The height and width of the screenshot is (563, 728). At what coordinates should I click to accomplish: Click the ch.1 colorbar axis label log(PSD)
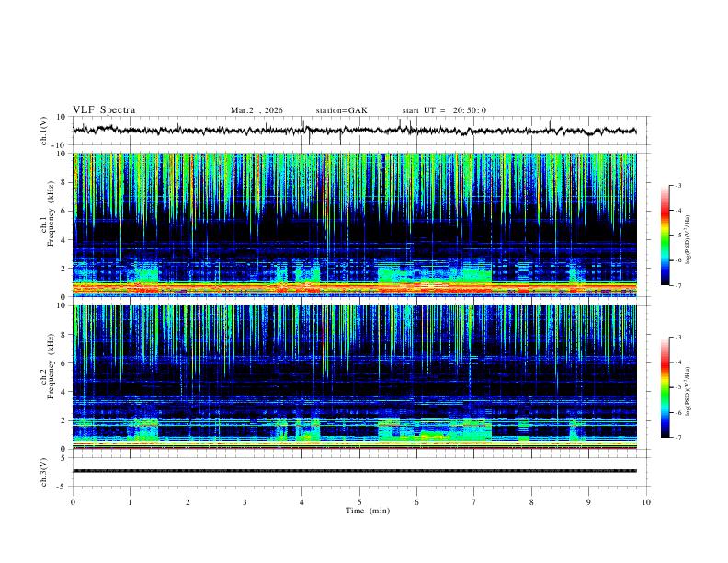point(689,239)
